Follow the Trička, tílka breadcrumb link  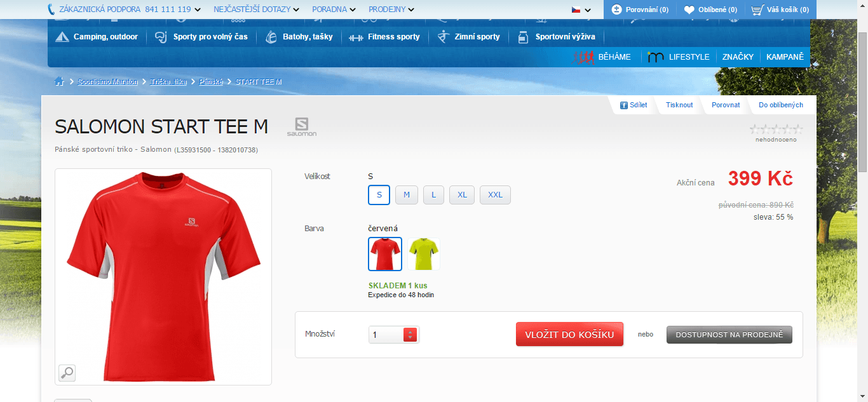point(168,82)
